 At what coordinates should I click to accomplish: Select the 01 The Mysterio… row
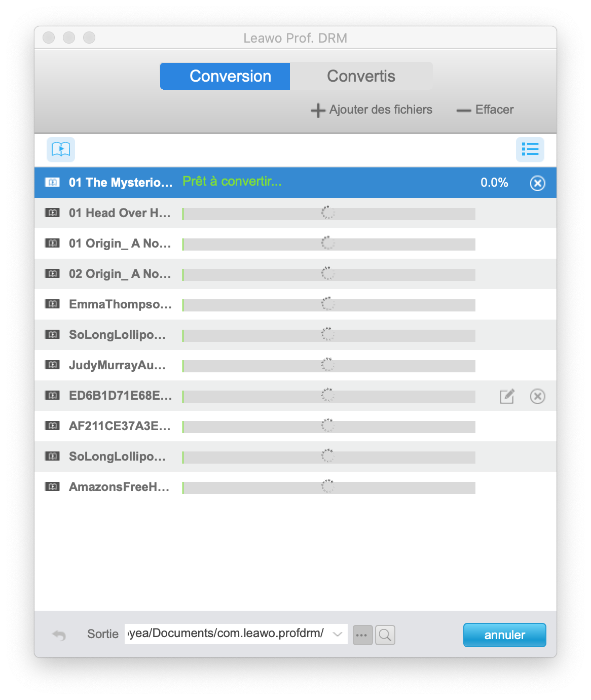(295, 183)
